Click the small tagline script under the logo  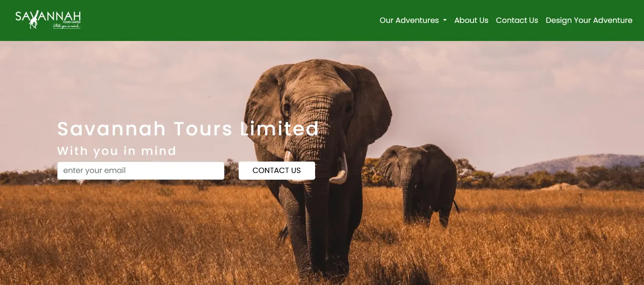(66, 26)
